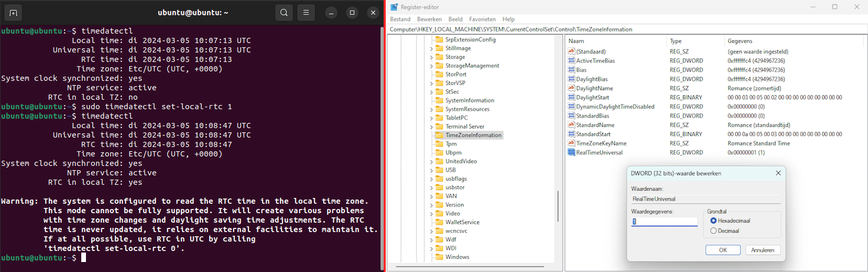Click the 'Romance (zomertijd)' data value
868x272 pixels.
pos(754,88)
